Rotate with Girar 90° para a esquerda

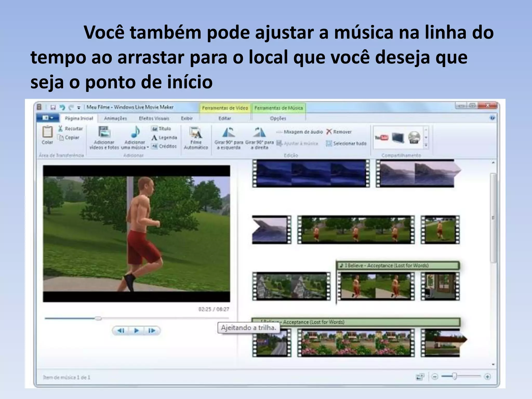pyautogui.click(x=229, y=138)
